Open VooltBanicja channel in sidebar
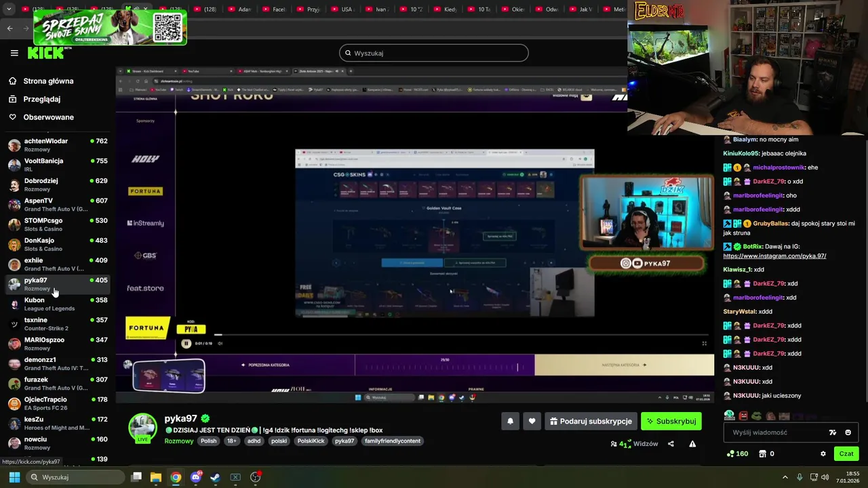The width and height of the screenshot is (868, 488). click(57, 165)
